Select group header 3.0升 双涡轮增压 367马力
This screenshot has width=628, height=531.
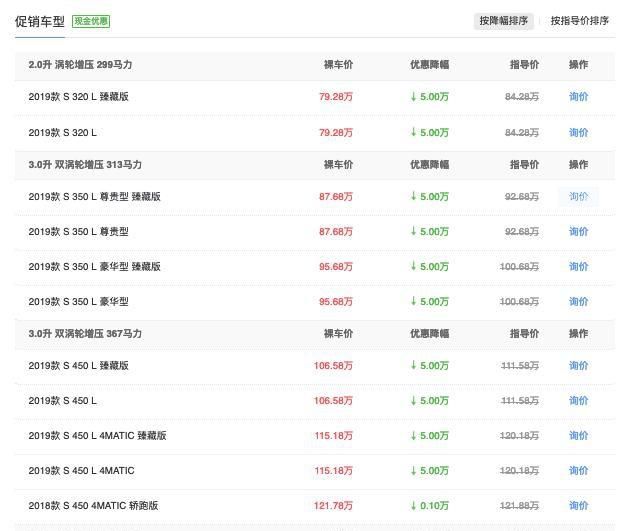(x=85, y=334)
